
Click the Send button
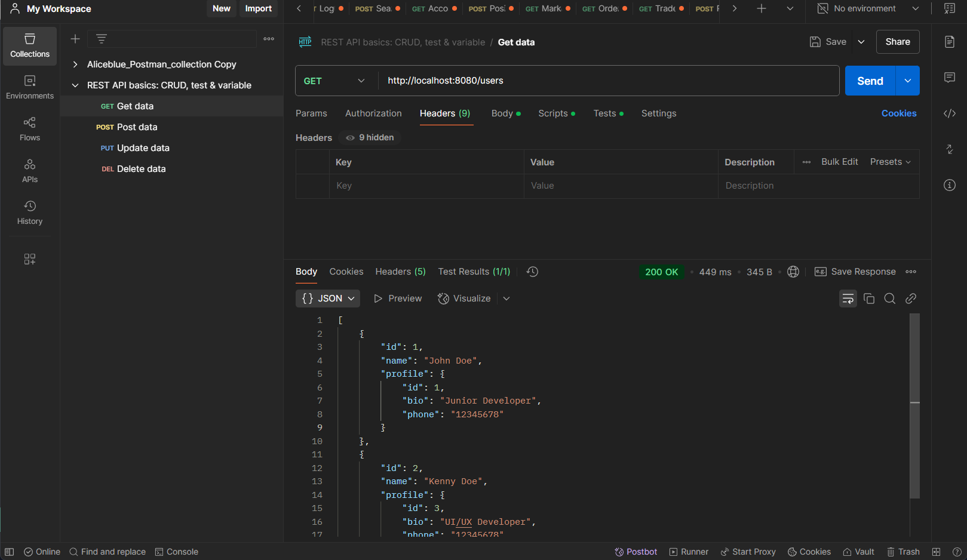pos(870,81)
